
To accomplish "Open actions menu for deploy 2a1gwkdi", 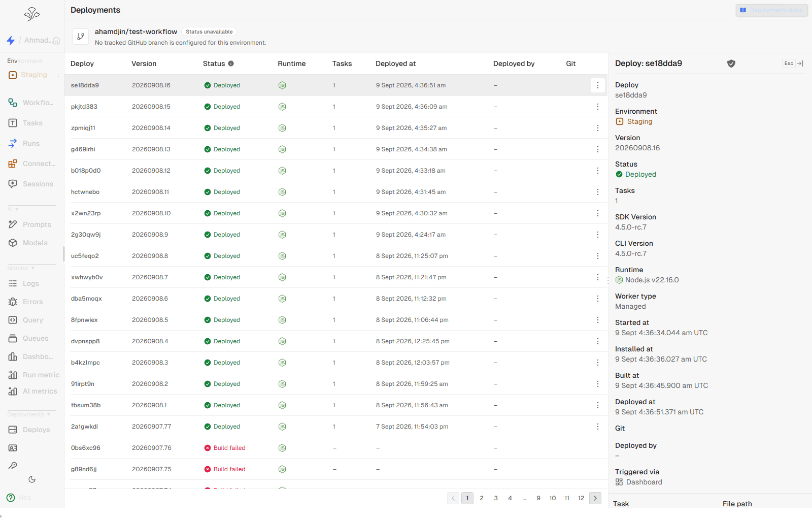I will 598,427.
